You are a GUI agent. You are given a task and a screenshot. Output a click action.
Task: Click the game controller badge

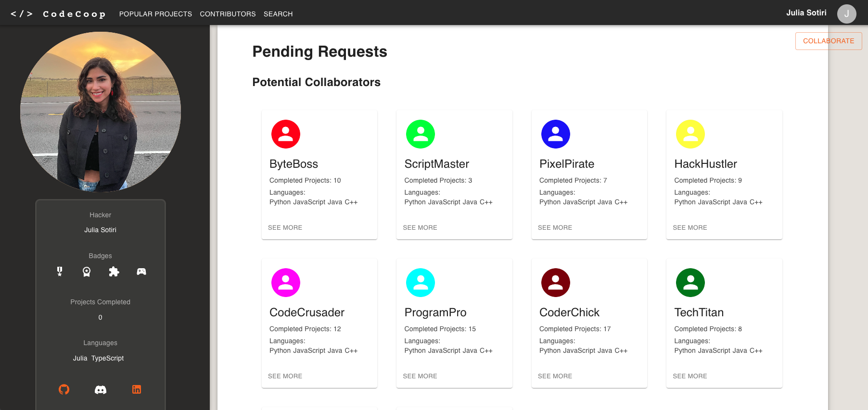(141, 271)
